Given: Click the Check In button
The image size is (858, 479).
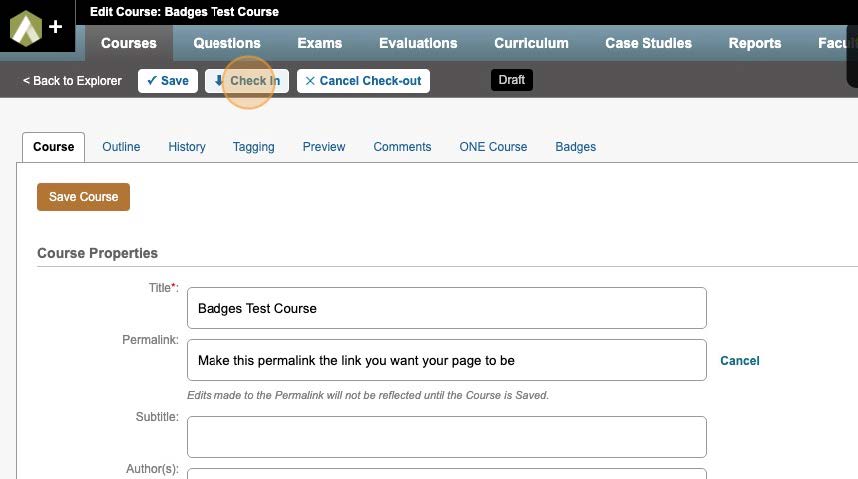Looking at the screenshot, I should tap(247, 81).
